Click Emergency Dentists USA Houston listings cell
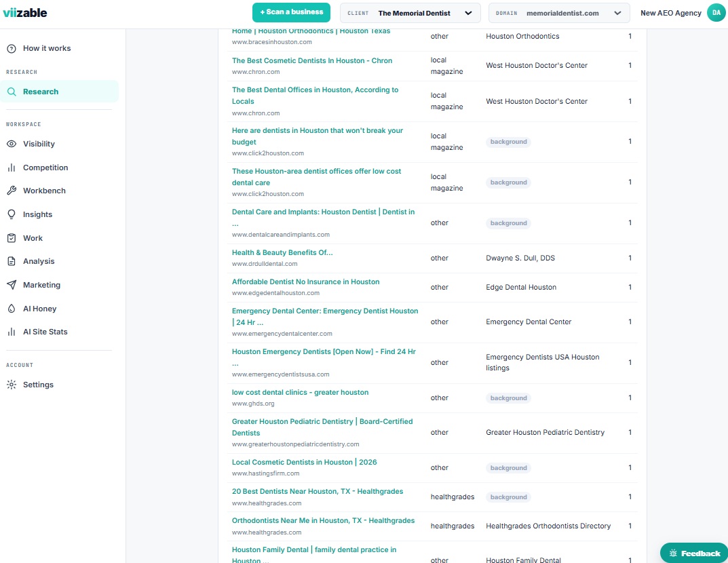 (x=542, y=362)
